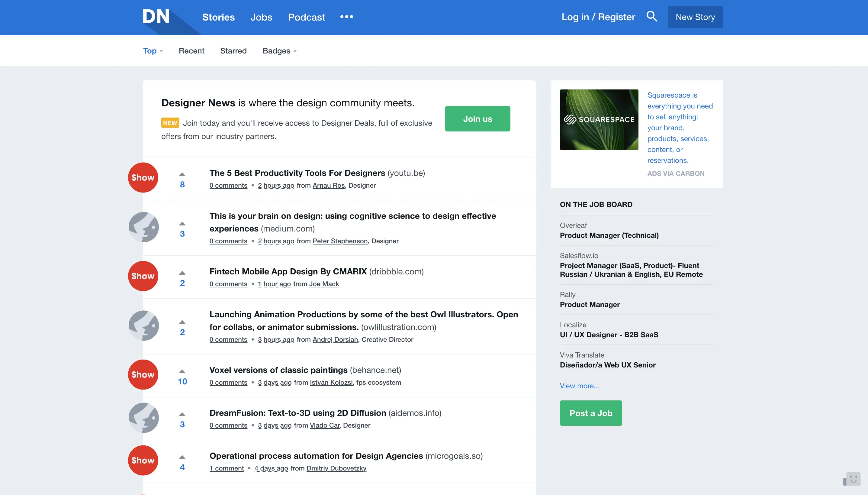Click the Post a Job button
Screen dimensions: 868x495
[590, 413]
